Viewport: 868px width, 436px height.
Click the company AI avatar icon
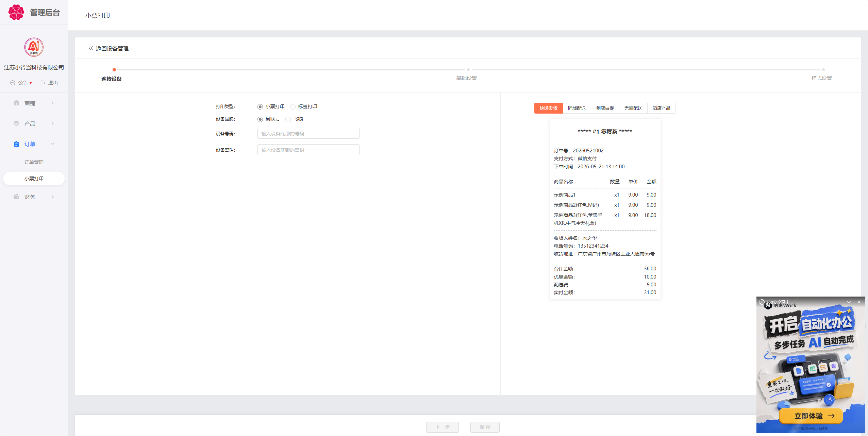click(34, 47)
